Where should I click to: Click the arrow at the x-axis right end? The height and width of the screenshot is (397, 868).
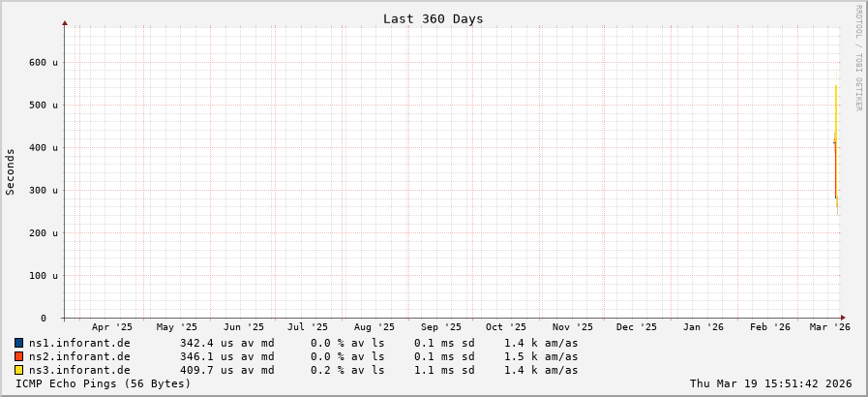[843, 318]
